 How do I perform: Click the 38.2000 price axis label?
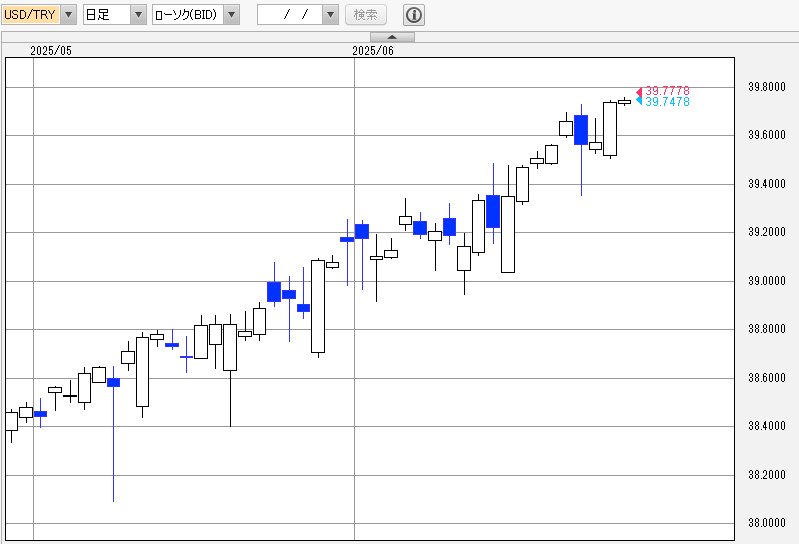767,475
